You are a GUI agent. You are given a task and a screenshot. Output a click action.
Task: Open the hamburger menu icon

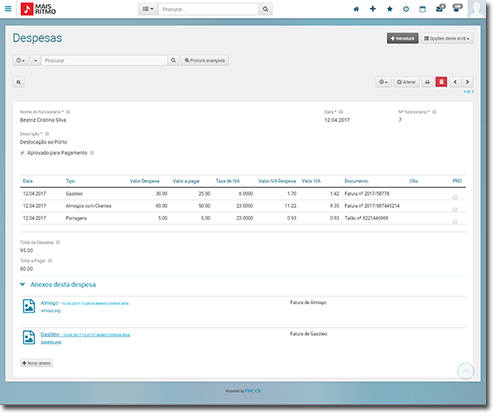point(8,9)
